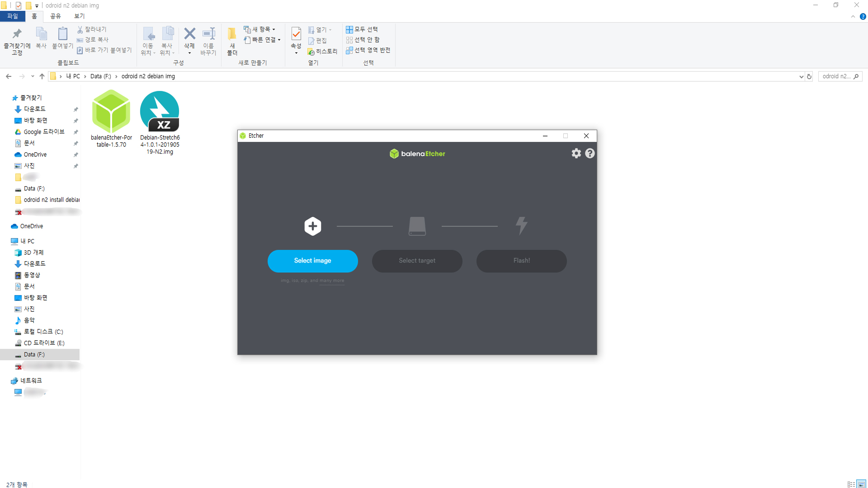Click the plus hexagon image icon
868x488 pixels.
312,226
